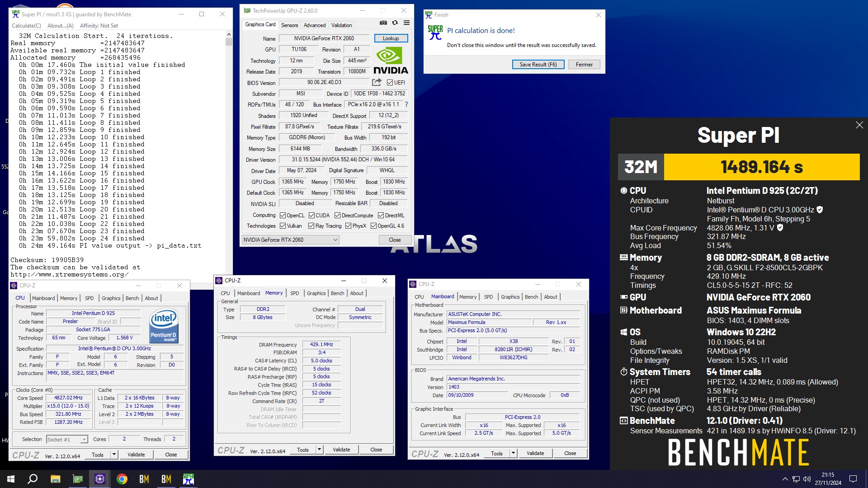Click the Bus Interface question mark
Image resolution: width=868 pixels, height=488 pixels.
[406, 104]
